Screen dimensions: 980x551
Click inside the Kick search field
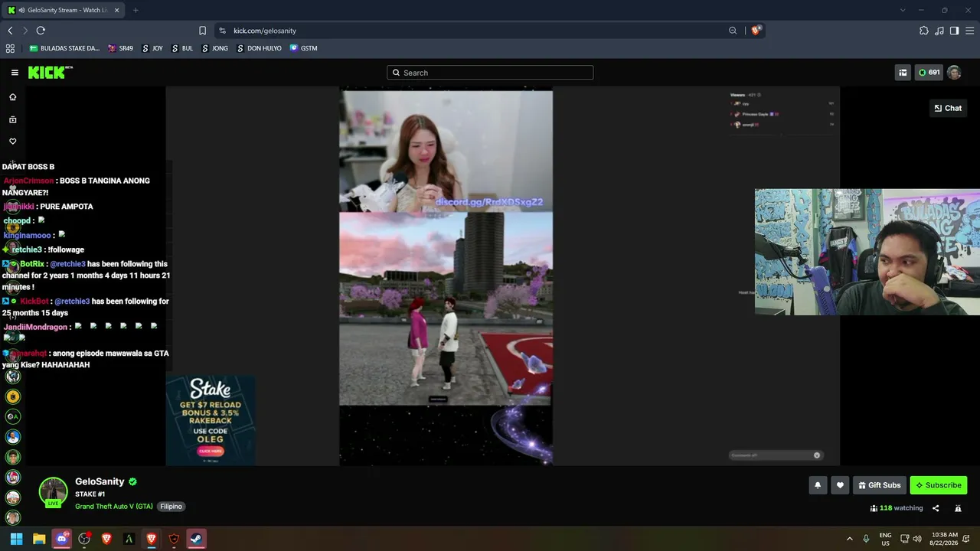(x=490, y=73)
